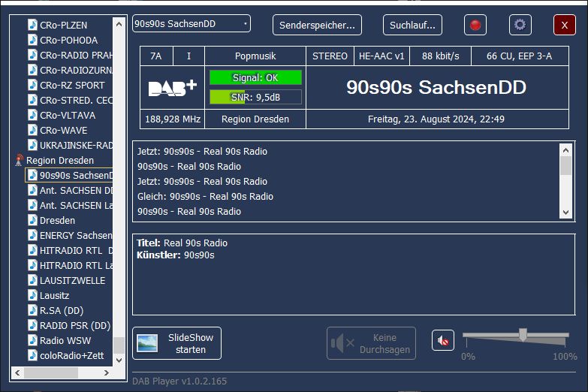
Task: Click the volume slider handle
Action: click(523, 334)
